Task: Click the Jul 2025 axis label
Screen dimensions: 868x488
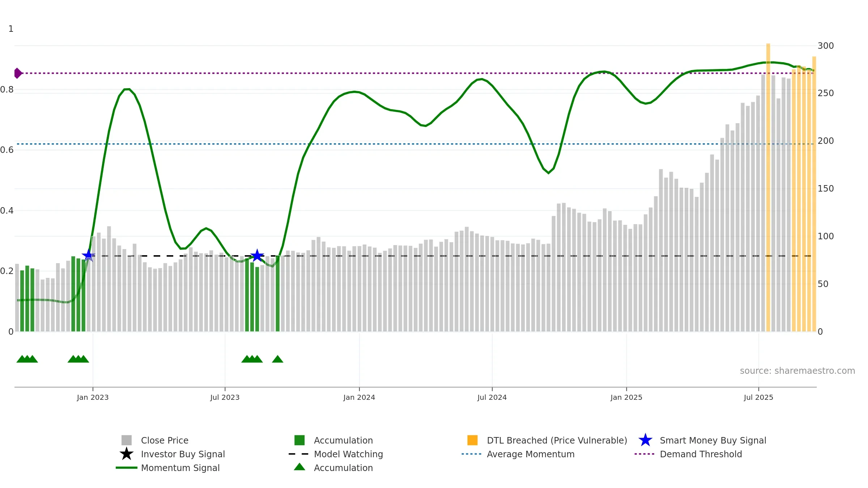Action: click(758, 397)
